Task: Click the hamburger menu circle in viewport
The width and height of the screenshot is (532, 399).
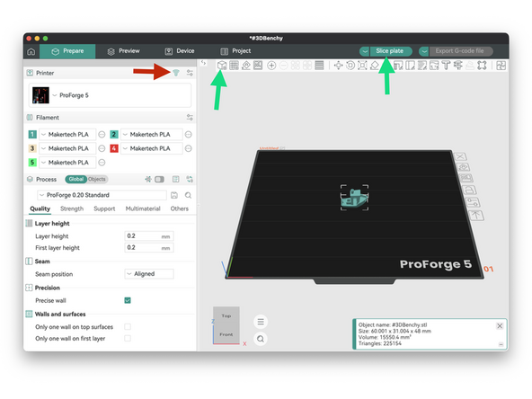Action: pyautogui.click(x=261, y=322)
